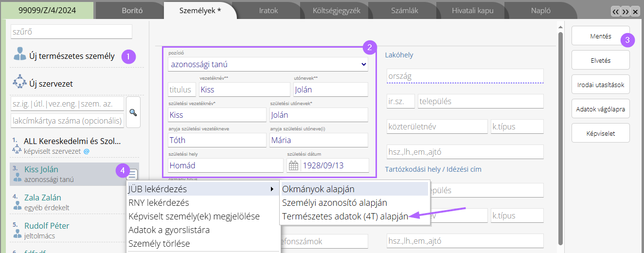Click the Képviselet button
The width and height of the screenshot is (644, 253).
(600, 133)
